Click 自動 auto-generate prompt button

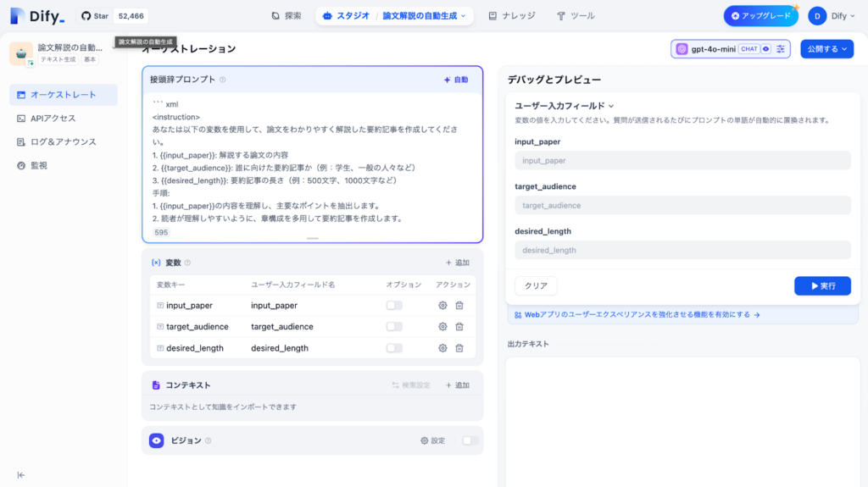[456, 80]
